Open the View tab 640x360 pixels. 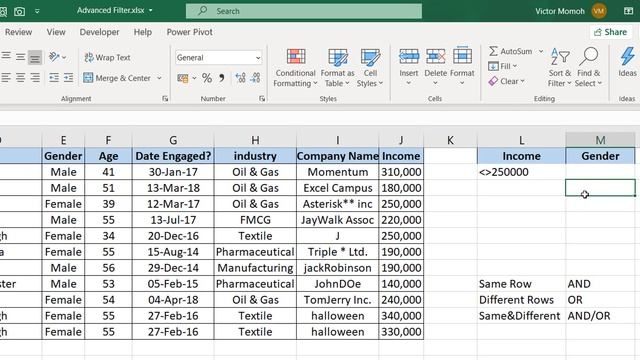[56, 32]
